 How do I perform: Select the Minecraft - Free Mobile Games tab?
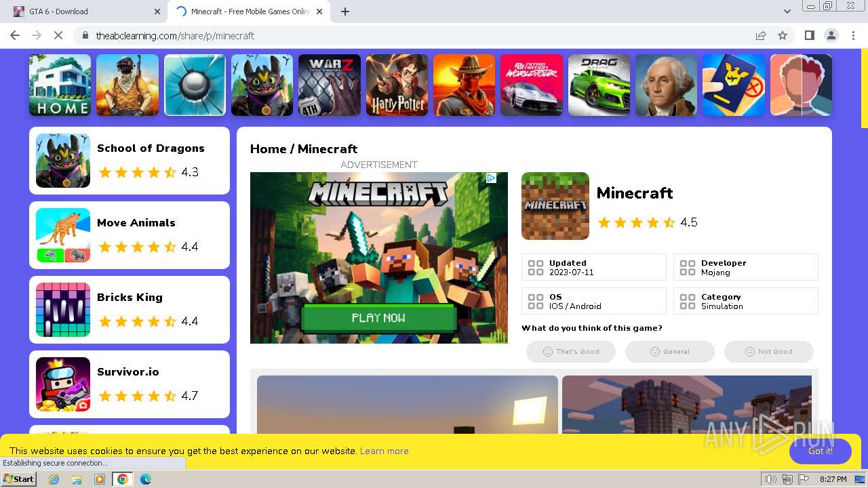coord(248,12)
